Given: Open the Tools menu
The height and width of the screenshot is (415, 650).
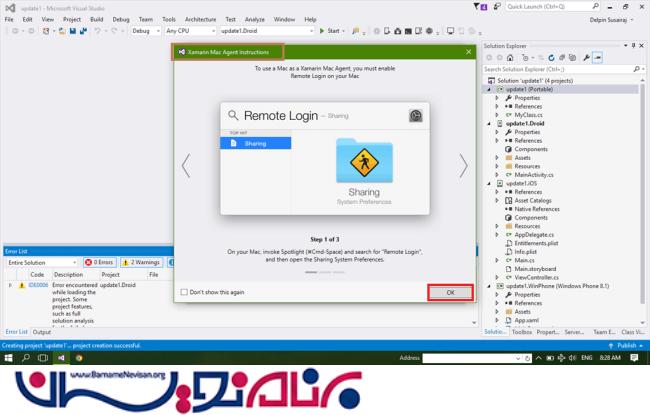Looking at the screenshot, I should [168, 19].
